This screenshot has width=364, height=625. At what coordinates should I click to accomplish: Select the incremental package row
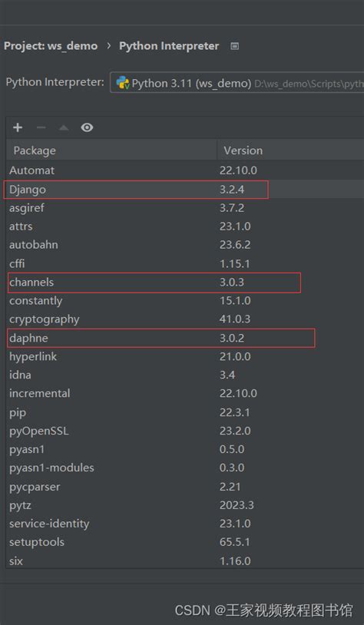pyautogui.click(x=185, y=393)
